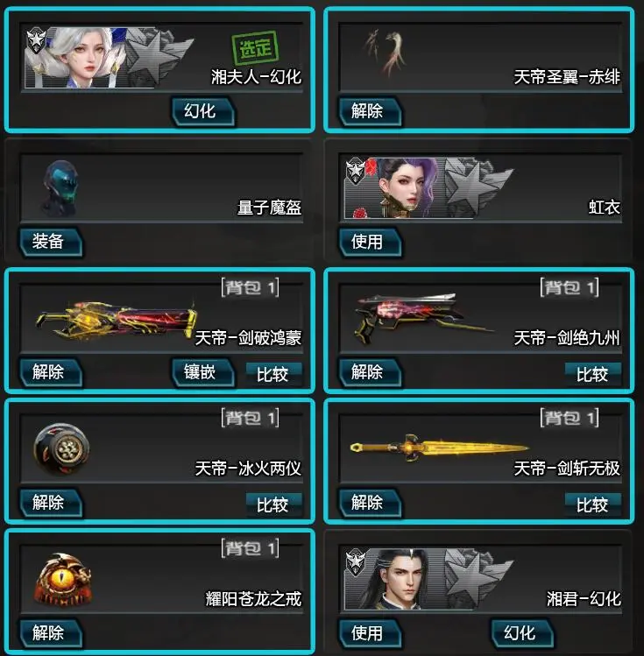Click 幻化 button under 湘夫人

coord(203,111)
